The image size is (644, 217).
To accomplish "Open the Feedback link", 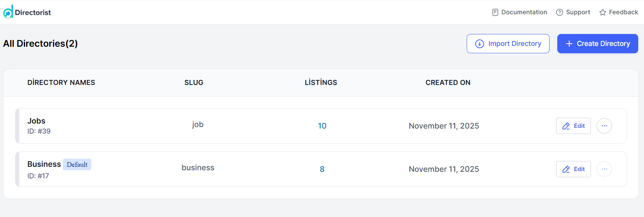I will point(619,12).
